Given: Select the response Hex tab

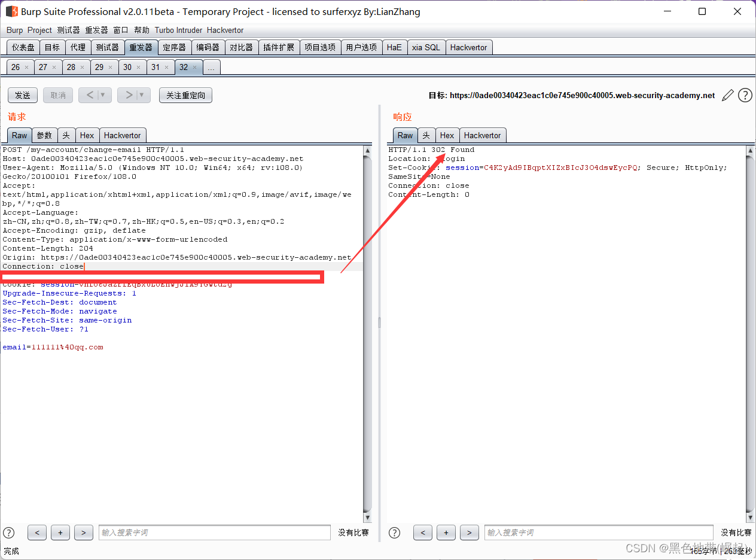Looking at the screenshot, I should click(x=447, y=135).
